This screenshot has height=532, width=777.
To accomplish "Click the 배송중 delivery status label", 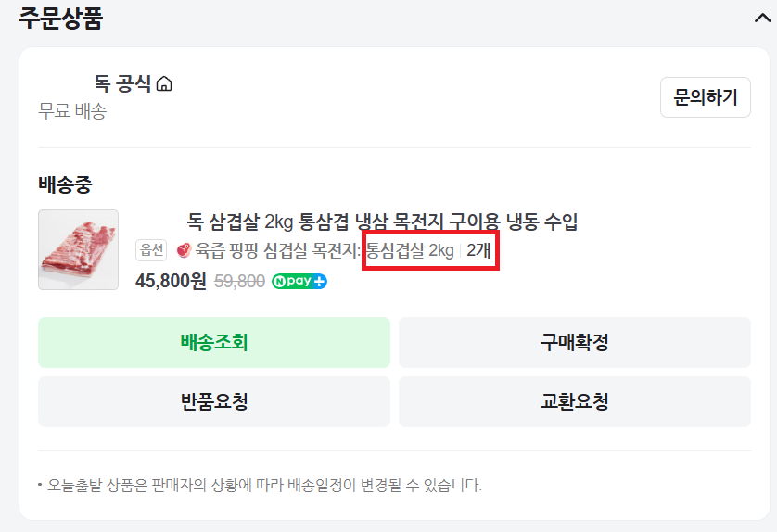I will [65, 184].
